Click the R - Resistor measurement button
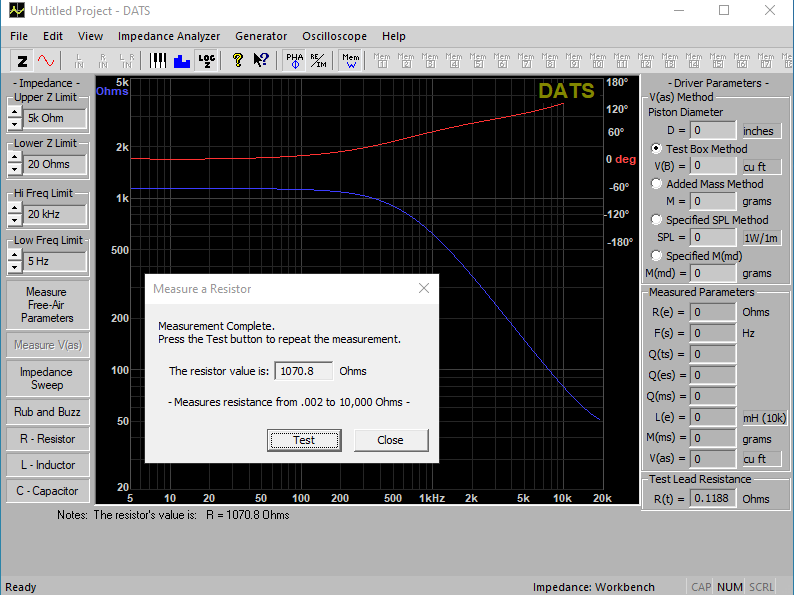Viewport: 794px width, 595px height. 47,439
